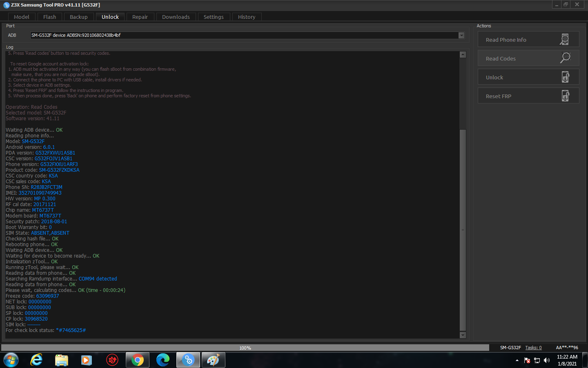Show hidden system tray icons
Screen dimensions: 588x368
point(517,360)
